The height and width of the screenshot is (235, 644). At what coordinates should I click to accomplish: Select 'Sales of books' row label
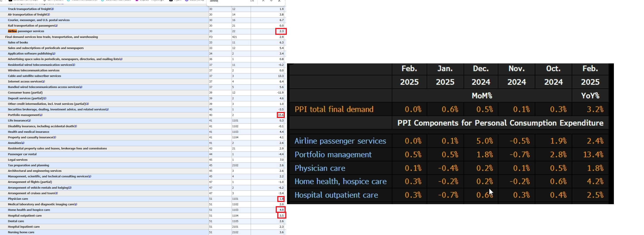18,43
